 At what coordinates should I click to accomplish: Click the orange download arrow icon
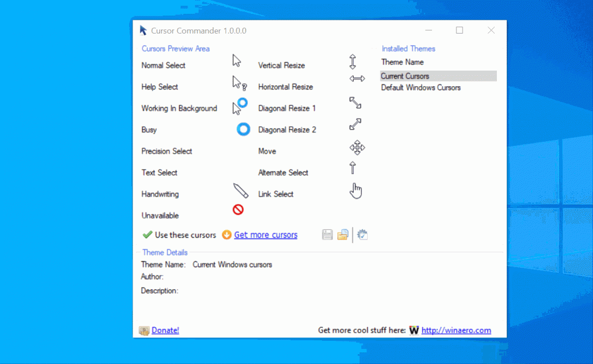coord(226,235)
